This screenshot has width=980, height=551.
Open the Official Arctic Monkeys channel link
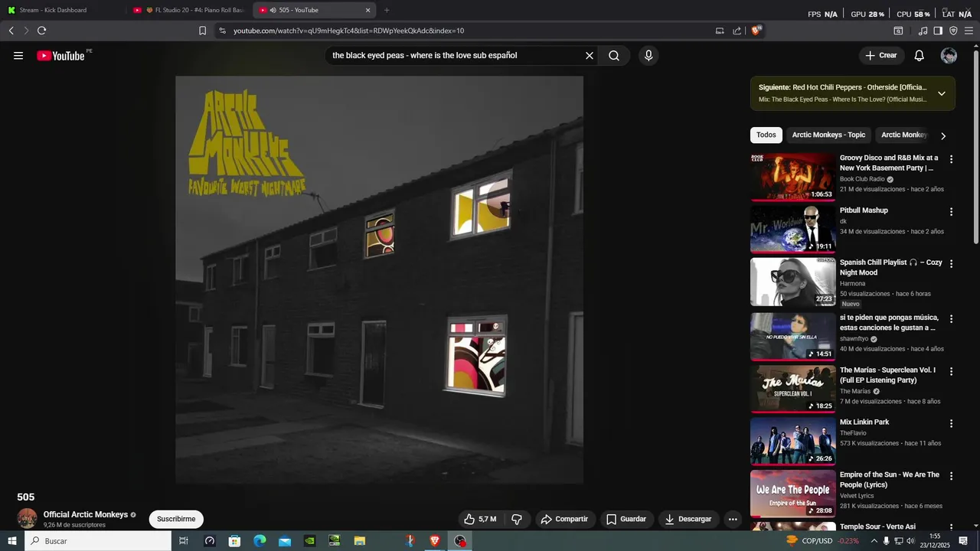(86, 515)
